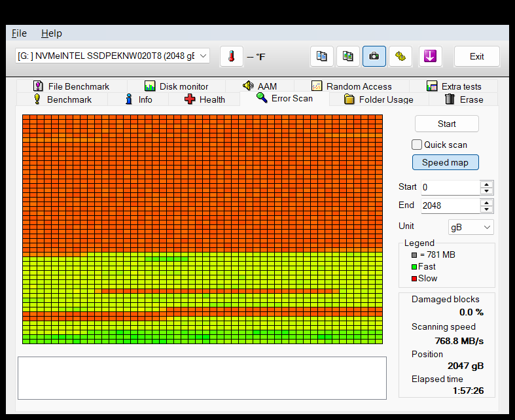Click the Exit button

click(477, 56)
